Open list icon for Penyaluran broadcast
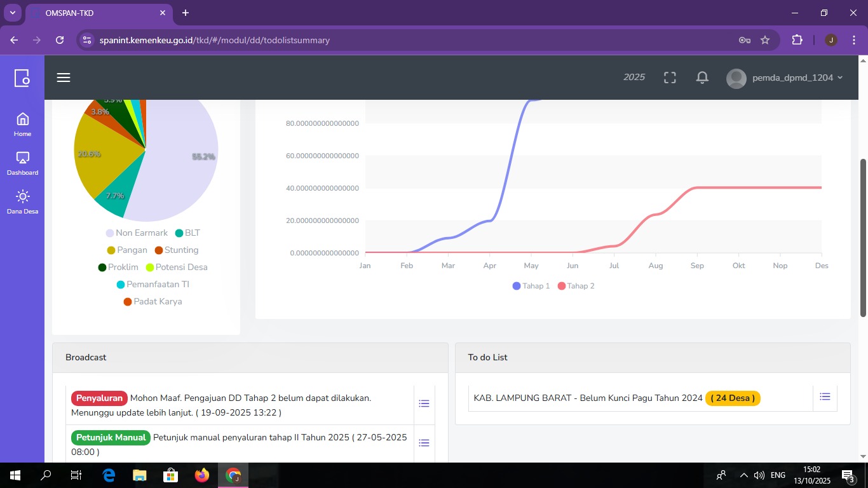The width and height of the screenshot is (868, 488). coord(424,403)
